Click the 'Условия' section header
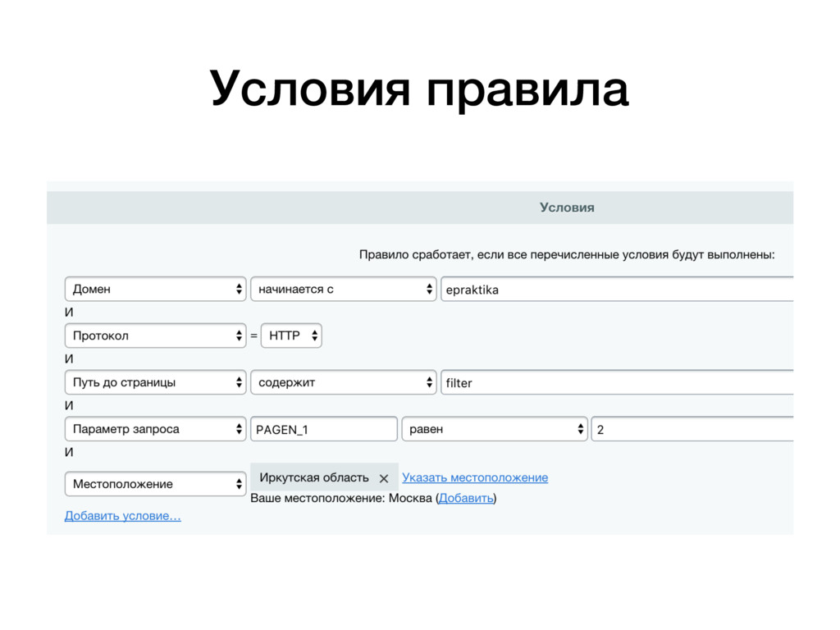Viewport: 840px width, 630px height. coord(420,208)
